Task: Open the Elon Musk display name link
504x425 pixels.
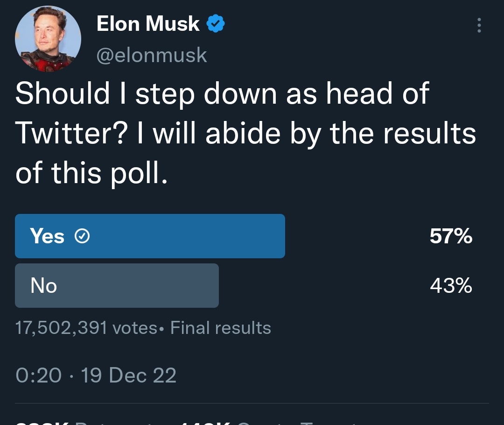Action: point(148,23)
